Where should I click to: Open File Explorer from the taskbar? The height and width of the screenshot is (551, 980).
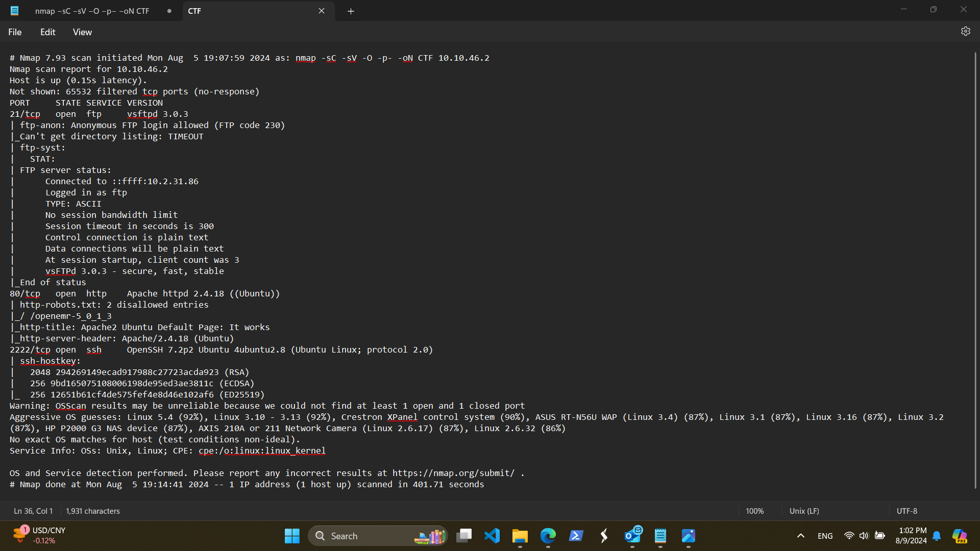click(520, 536)
